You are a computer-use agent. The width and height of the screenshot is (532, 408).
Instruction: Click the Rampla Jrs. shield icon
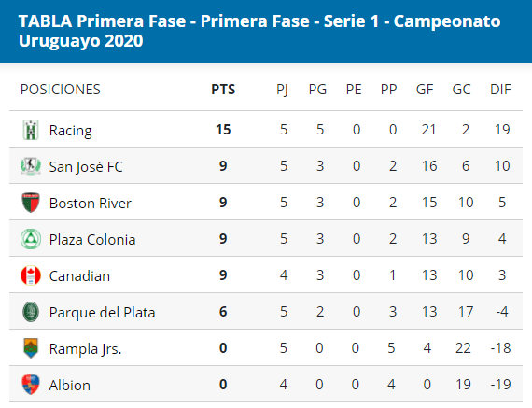pos(31,348)
